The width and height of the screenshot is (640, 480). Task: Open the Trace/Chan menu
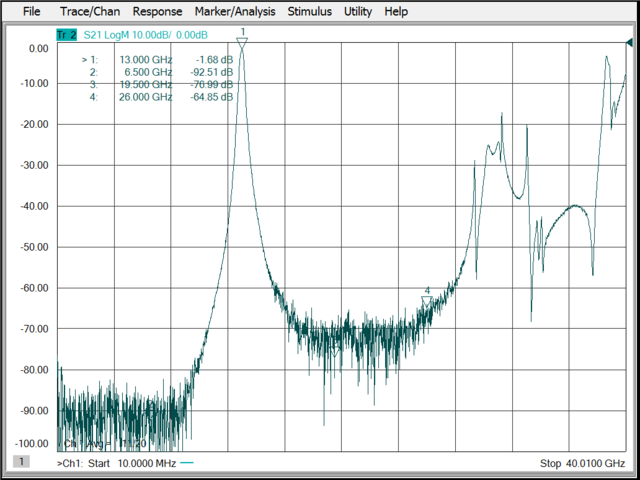[90, 11]
